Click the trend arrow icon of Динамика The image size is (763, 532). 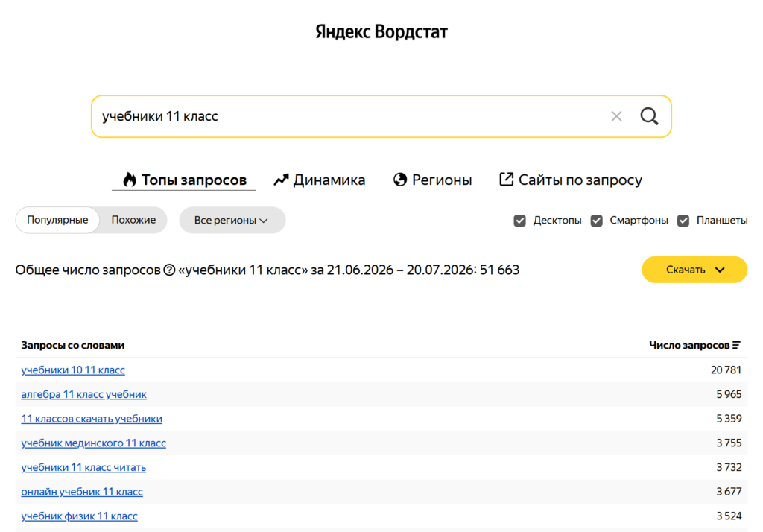(281, 180)
